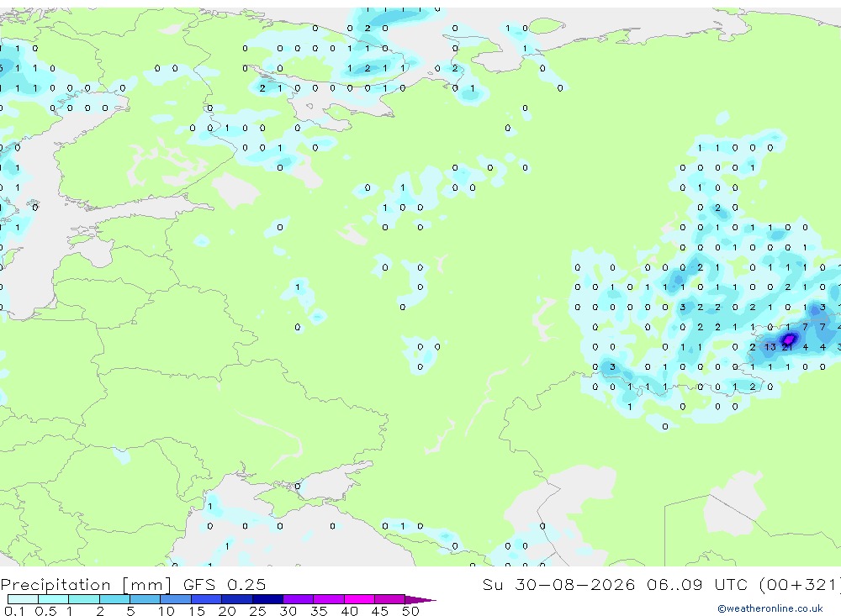Click the above-50 mm arrow tip of legend
Viewport: 841px width, 616px height.
coord(420,600)
